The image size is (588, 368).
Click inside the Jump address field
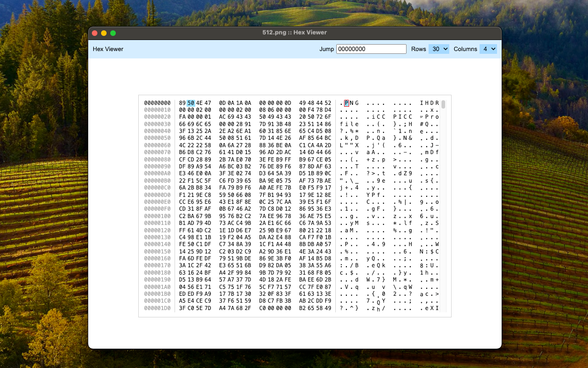[370, 49]
